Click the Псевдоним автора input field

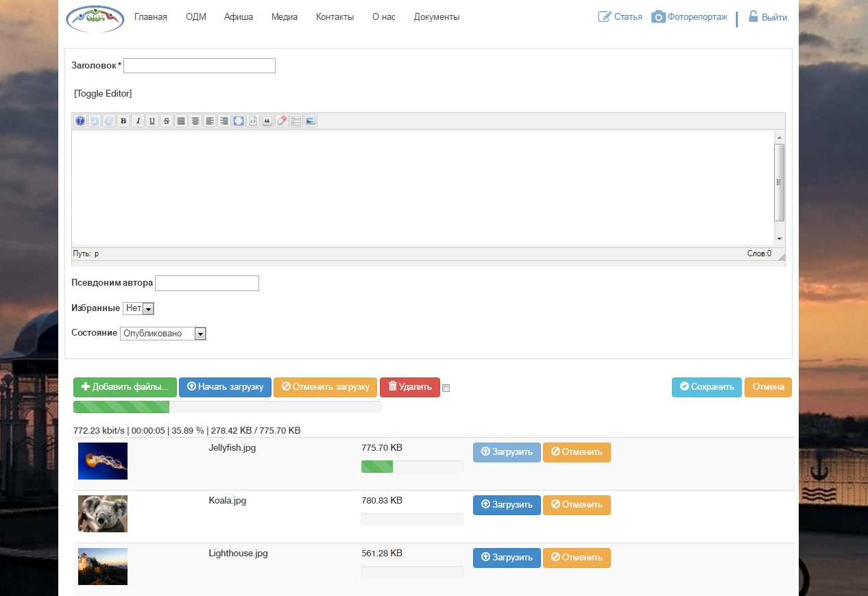[x=207, y=283]
